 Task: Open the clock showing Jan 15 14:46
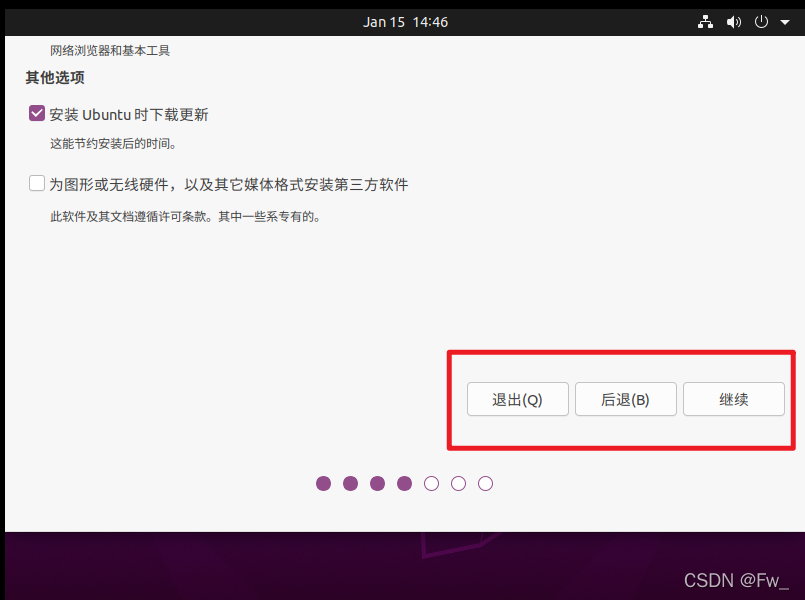[x=405, y=22]
